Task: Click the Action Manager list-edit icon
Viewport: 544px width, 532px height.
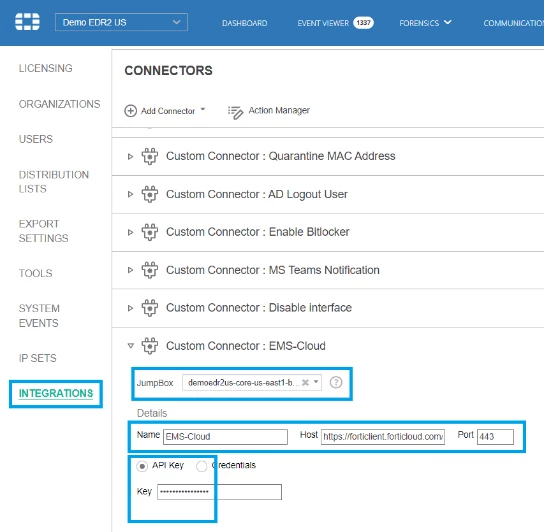Action: (235, 112)
